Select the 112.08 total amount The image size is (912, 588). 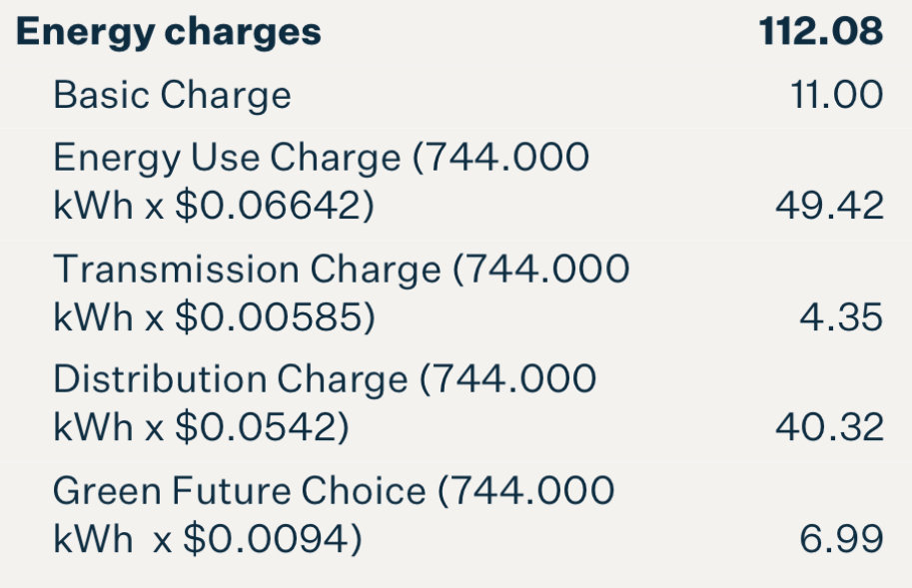(x=821, y=31)
